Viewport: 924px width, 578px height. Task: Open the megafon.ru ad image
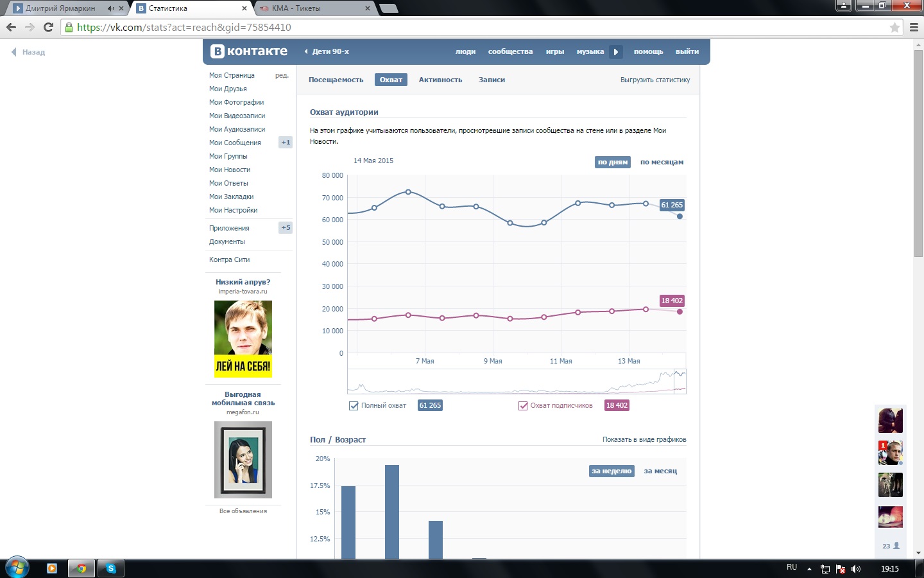coord(243,460)
